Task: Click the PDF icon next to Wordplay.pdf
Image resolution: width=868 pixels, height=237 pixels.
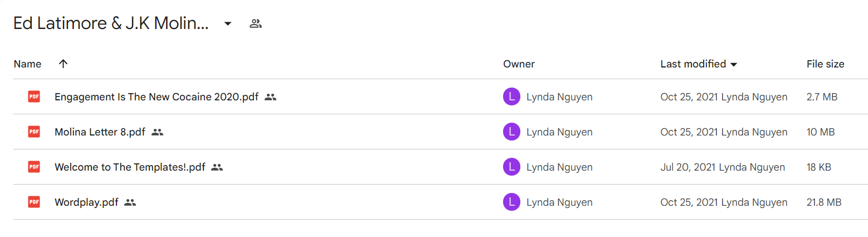Action: point(34,202)
